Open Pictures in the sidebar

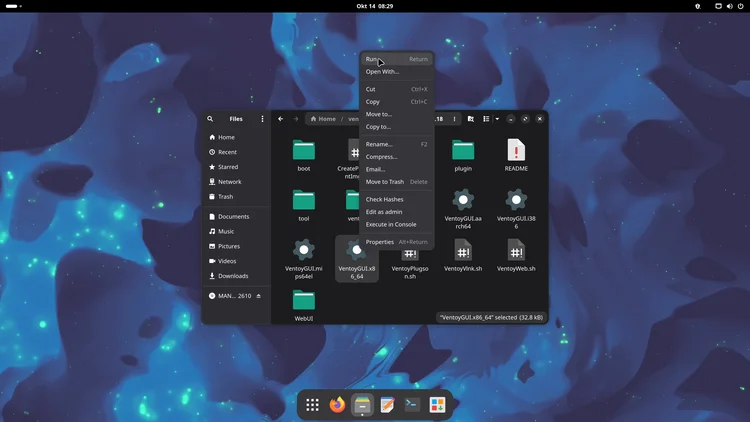pos(236,246)
